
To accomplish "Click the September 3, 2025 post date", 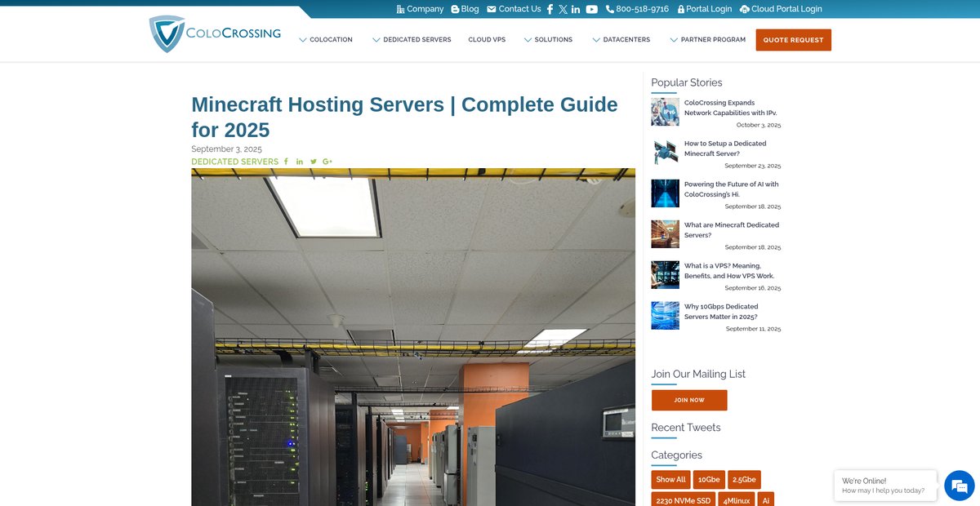I will coord(226,149).
